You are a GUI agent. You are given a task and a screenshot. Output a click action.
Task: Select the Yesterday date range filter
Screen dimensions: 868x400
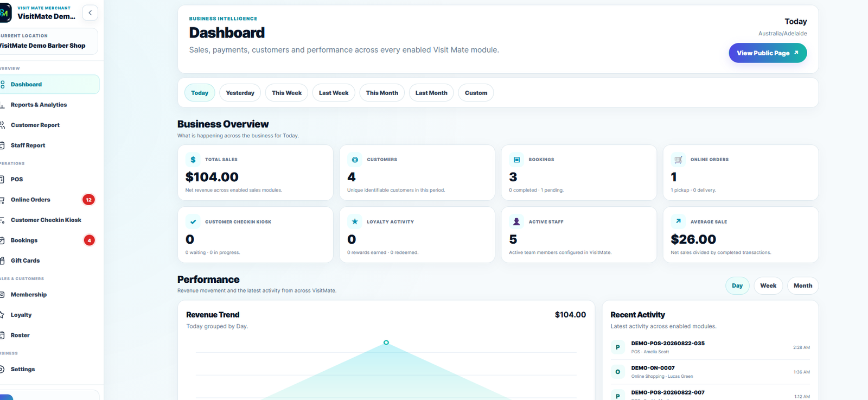pyautogui.click(x=240, y=93)
